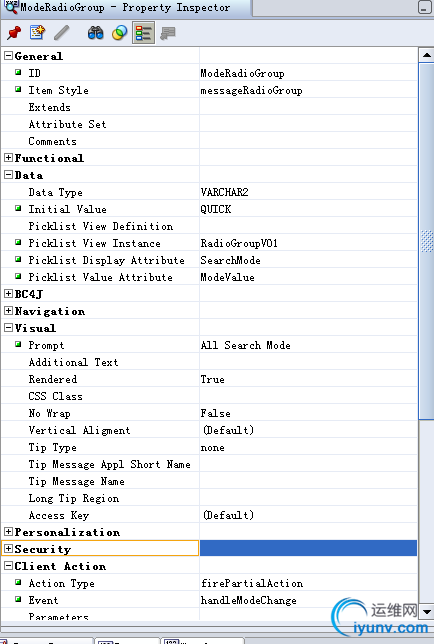Viewport: 434px width, 644px height.
Task: Click the magnifier icon in the title bar
Action: click(11, 7)
